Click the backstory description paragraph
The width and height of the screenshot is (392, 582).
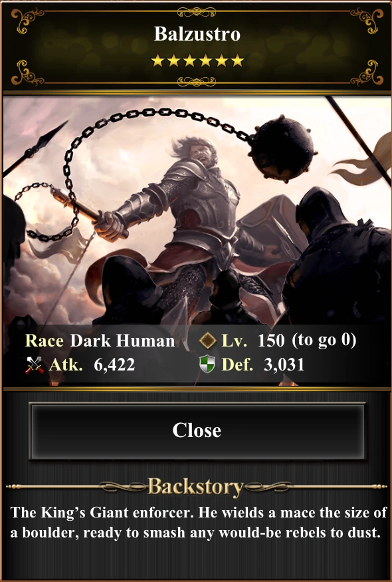(198, 523)
